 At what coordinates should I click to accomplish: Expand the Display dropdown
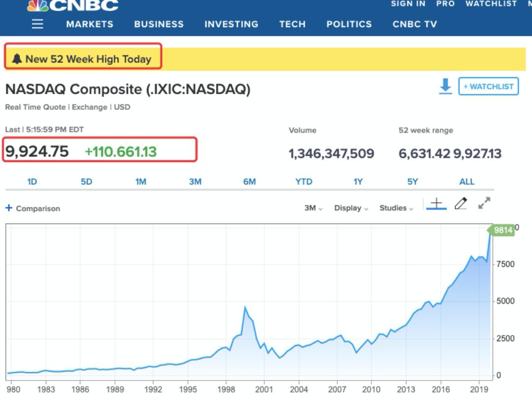(x=351, y=208)
